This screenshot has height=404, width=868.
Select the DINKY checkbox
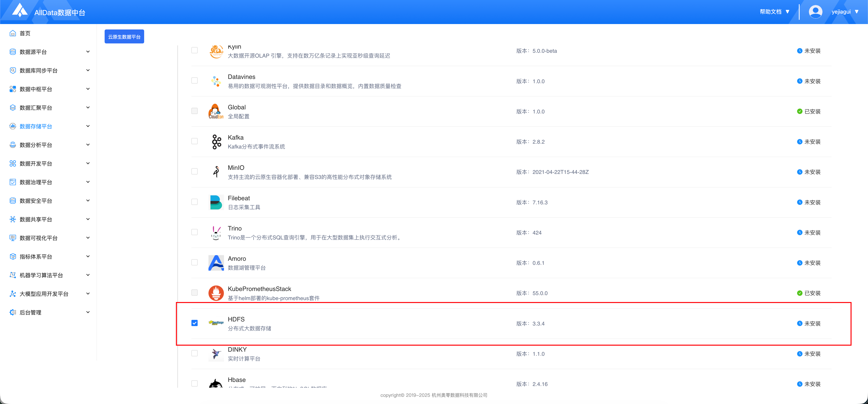pyautogui.click(x=194, y=353)
